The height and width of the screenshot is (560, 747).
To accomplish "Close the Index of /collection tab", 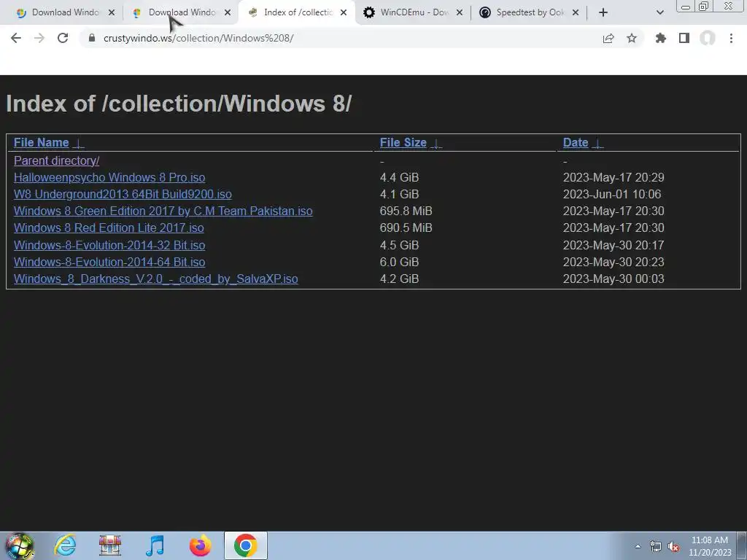I will click(344, 13).
